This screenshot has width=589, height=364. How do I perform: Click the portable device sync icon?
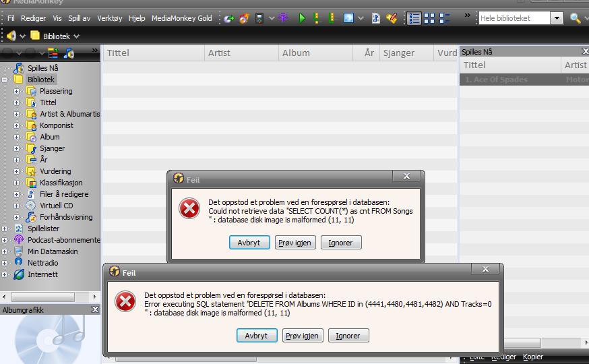(x=259, y=18)
